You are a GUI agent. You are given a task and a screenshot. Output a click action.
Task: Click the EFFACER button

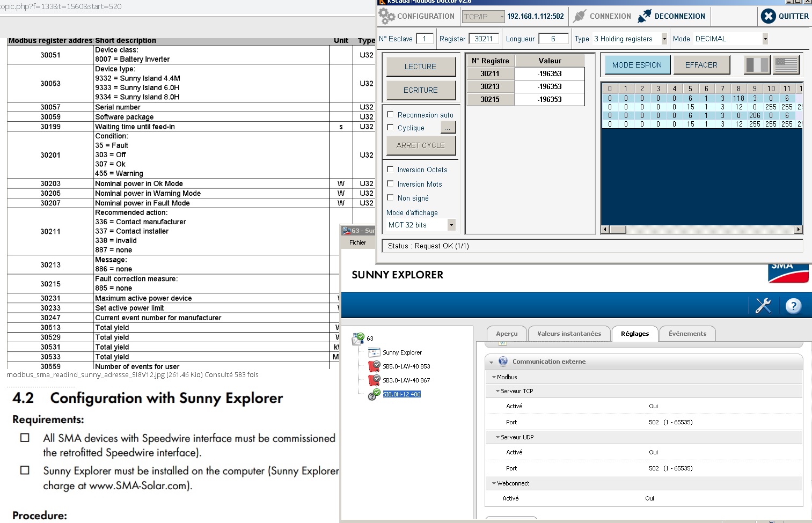click(x=701, y=65)
